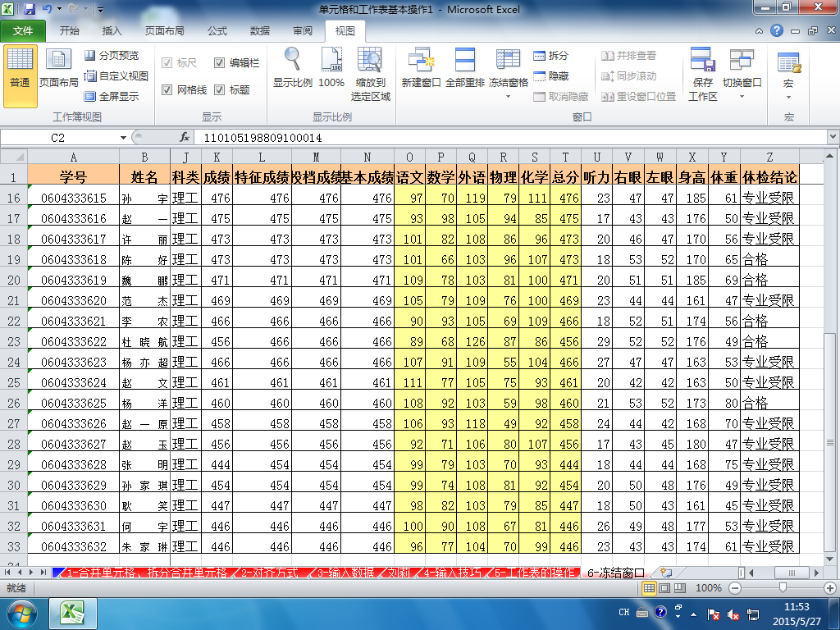Screen dimensions: 840x630
Task: Undo the last action
Action: tap(47, 9)
